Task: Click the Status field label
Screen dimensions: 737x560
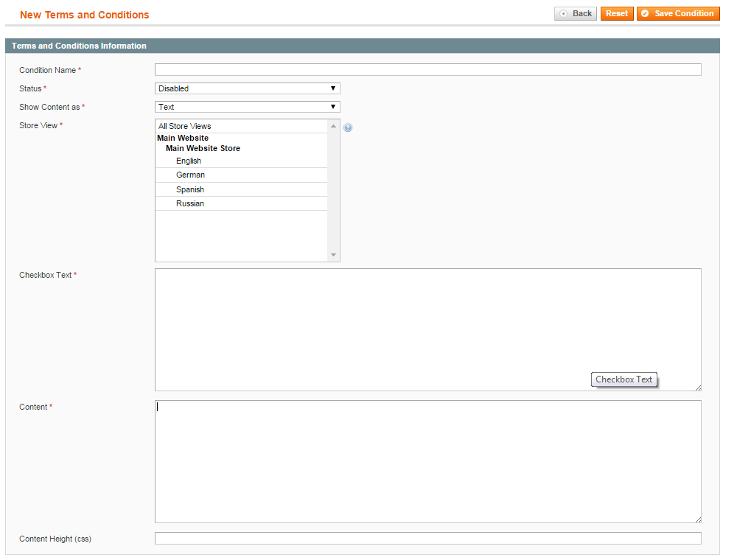Action: 30,88
